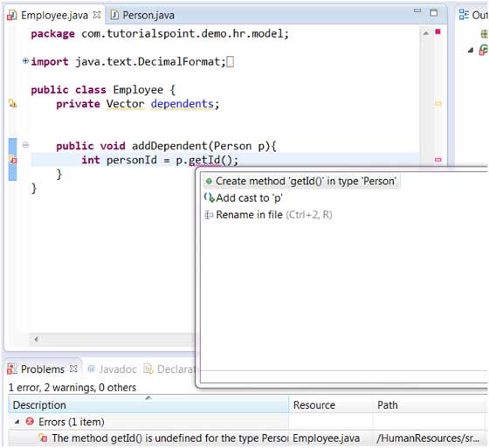489x448 pixels.
Task: Expand the class node in Outline
Action: (471, 50)
